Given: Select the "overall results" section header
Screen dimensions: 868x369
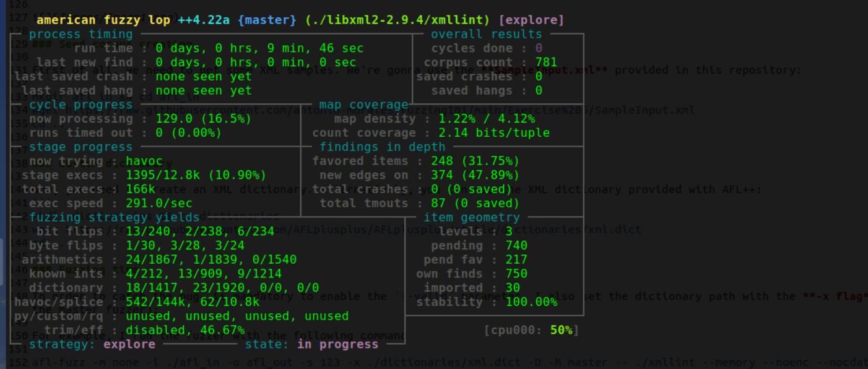Looking at the screenshot, I should (x=486, y=34).
